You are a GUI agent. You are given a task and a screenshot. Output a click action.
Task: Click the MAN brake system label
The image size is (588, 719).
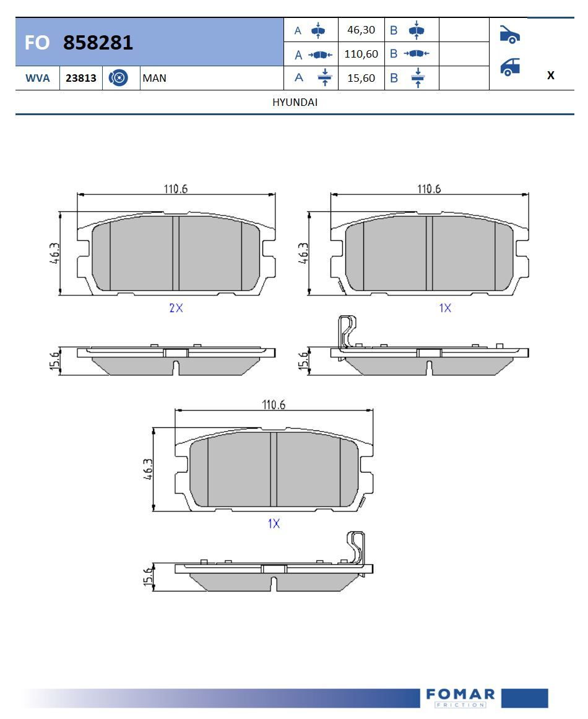[154, 79]
